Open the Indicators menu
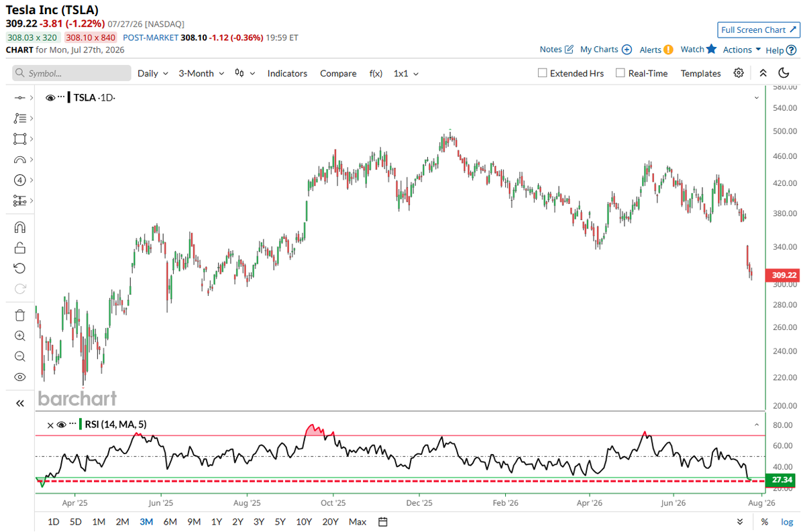The height and width of the screenshot is (532, 805). coord(287,73)
